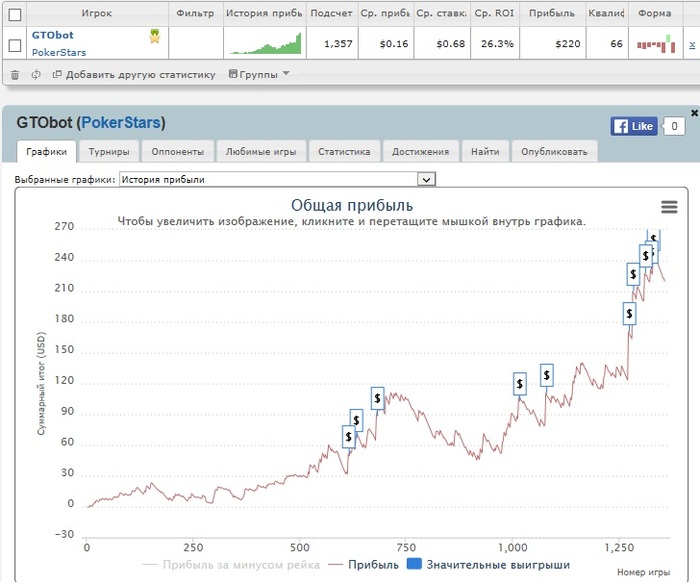Image resolution: width=700 pixels, height=584 pixels.
Task: Switch to the Турниры tab
Action: (108, 152)
